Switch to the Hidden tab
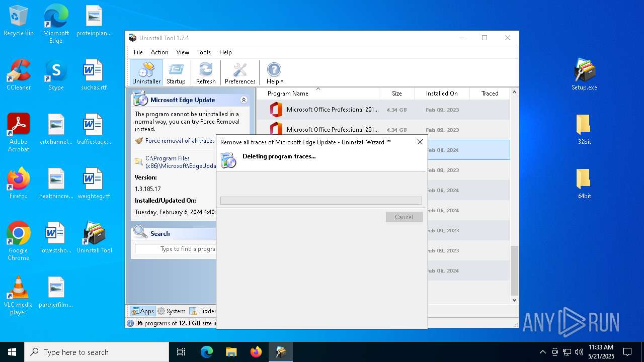 pos(202,311)
